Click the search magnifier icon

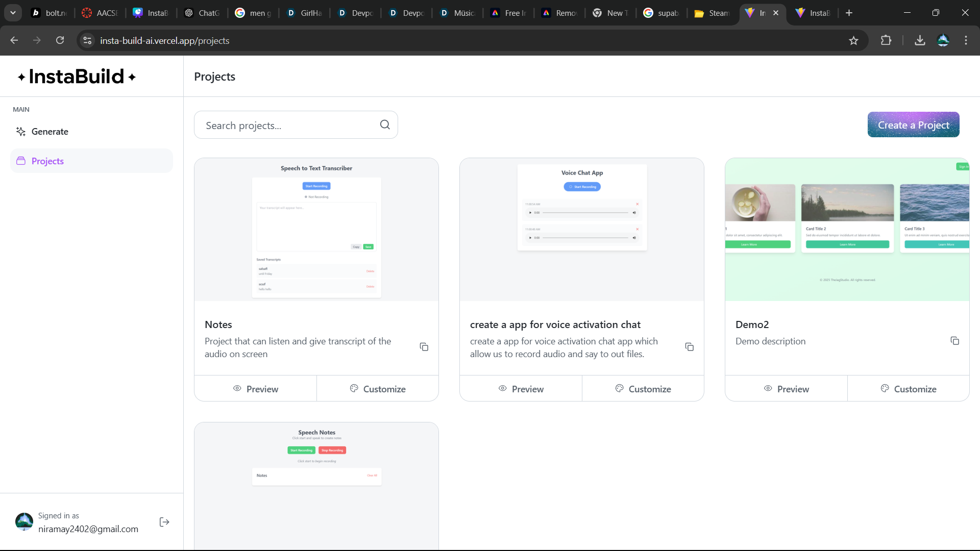tap(385, 124)
